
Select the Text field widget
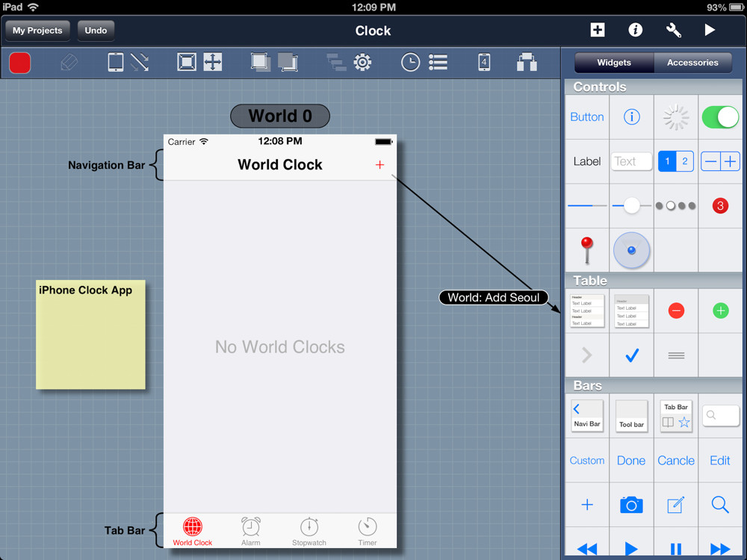pyautogui.click(x=632, y=161)
